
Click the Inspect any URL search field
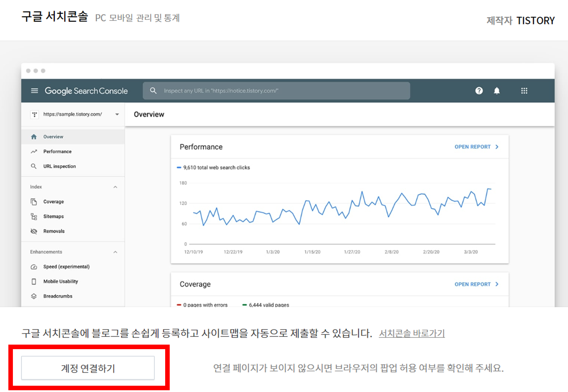click(x=276, y=91)
